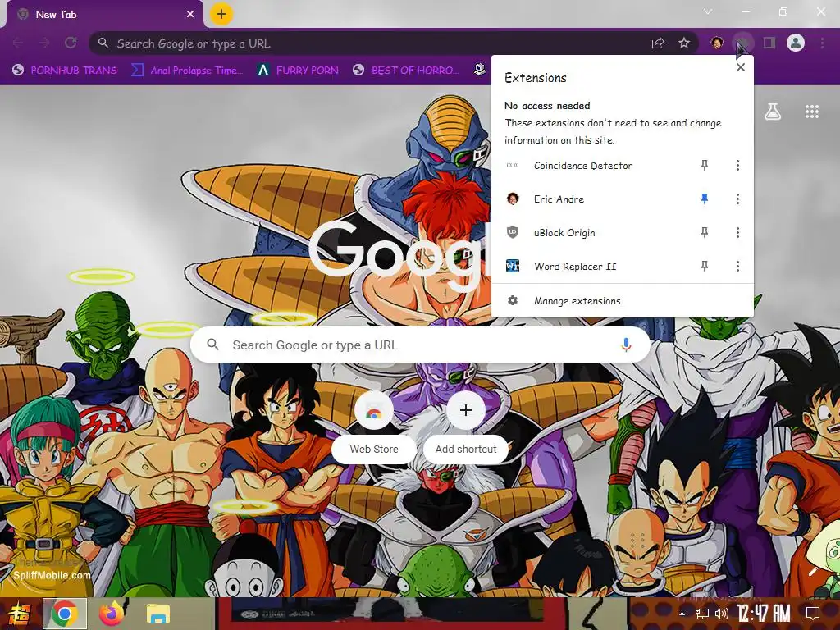Click the last visible bookmark icon
The width and height of the screenshot is (840, 630).
tap(480, 70)
